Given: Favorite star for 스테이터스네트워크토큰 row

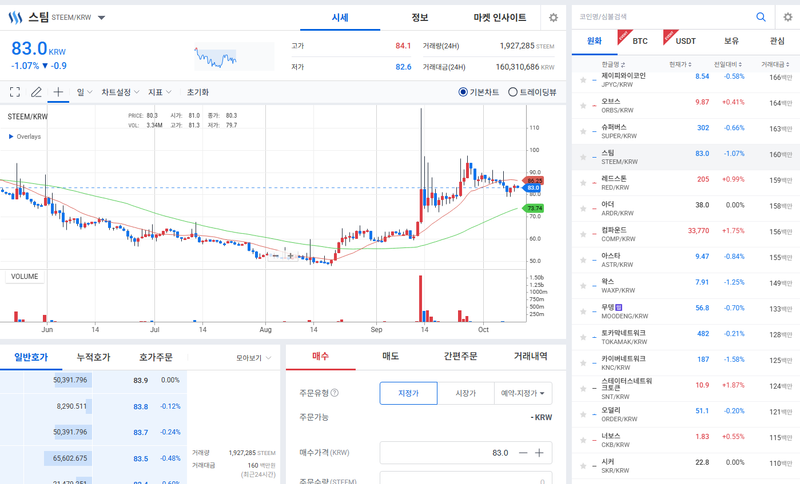Looking at the screenshot, I should 583,389.
